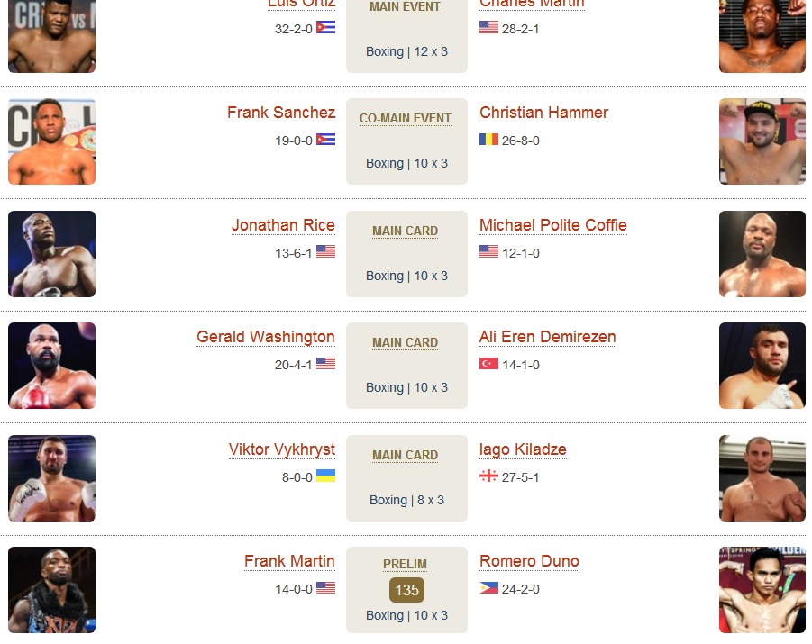Click the 135 weight class badge
812x644 pixels.
tap(407, 590)
